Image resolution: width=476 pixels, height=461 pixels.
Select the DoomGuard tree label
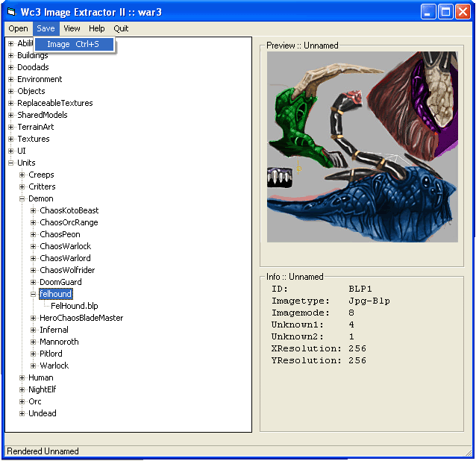(60, 282)
